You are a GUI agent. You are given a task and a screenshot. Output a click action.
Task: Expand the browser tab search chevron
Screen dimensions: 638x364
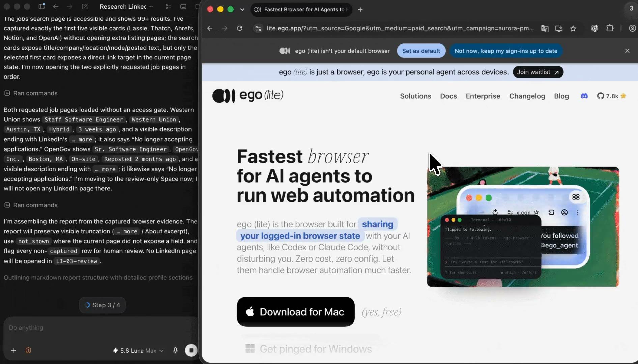tap(242, 10)
